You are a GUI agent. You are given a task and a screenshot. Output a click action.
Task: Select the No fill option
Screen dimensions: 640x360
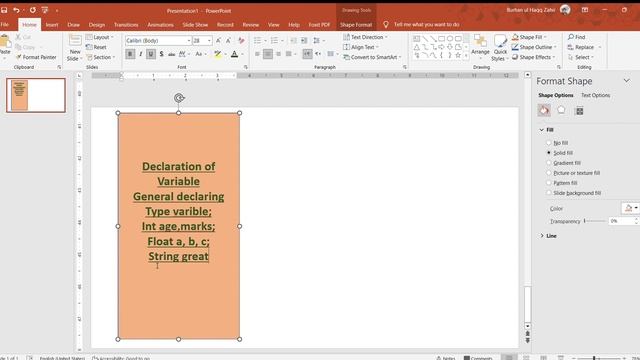coord(558,143)
